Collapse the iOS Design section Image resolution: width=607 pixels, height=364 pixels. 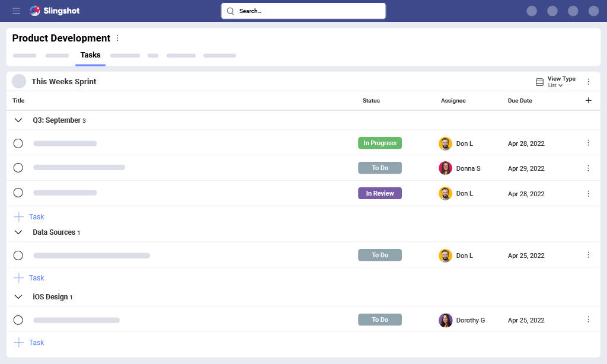tap(18, 297)
